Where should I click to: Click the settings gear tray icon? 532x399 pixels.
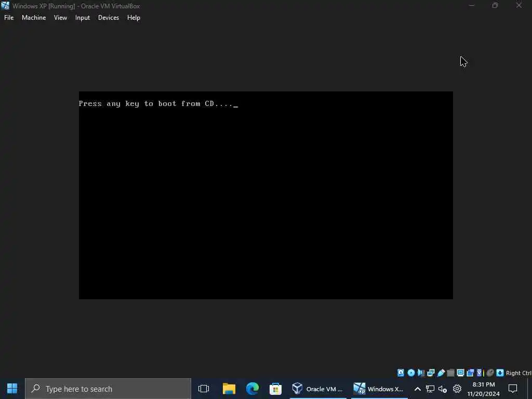(x=457, y=389)
